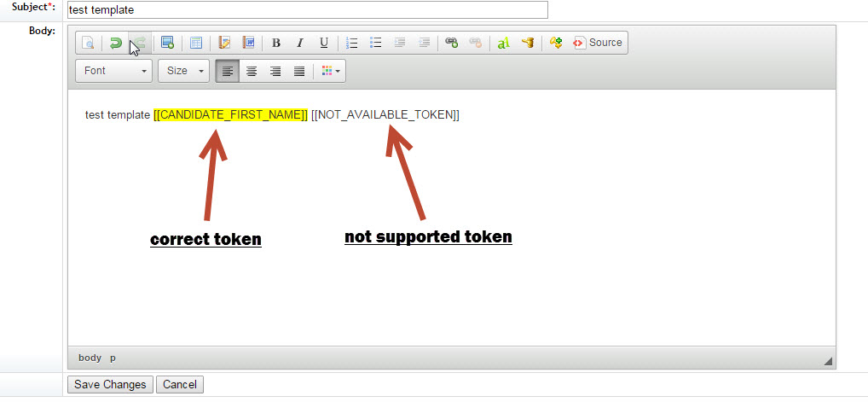The width and height of the screenshot is (868, 402).
Task: Click the green text styling icon
Action: point(503,43)
